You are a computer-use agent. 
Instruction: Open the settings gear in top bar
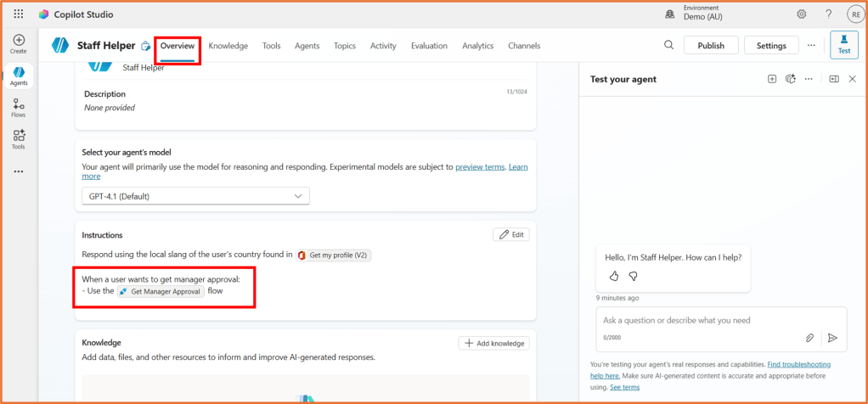[802, 14]
